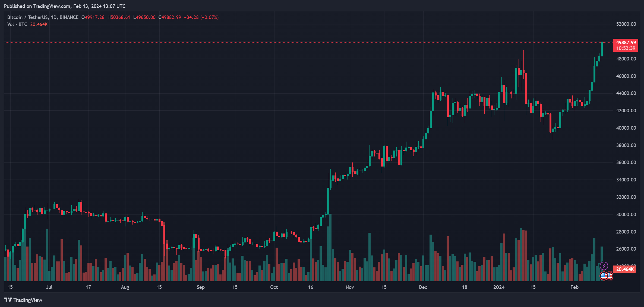This screenshot has height=307, width=644.
Task: Click the red 49882.99 current price label
Action: (626, 42)
